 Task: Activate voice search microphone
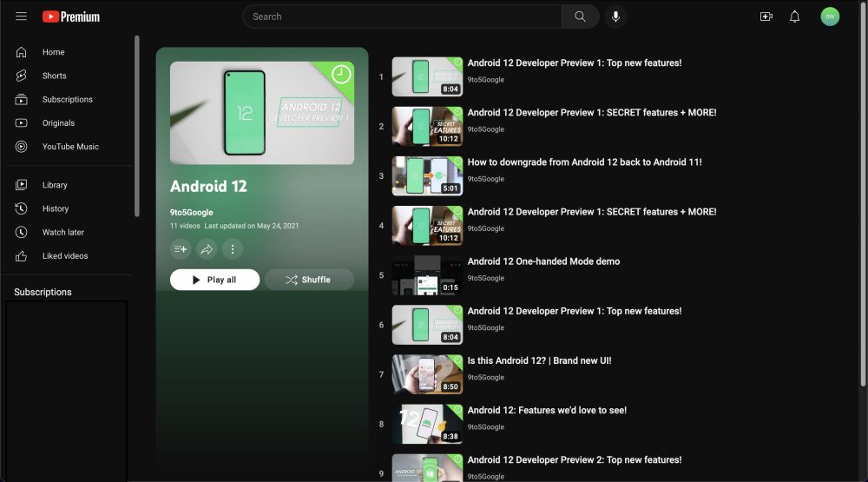615,17
